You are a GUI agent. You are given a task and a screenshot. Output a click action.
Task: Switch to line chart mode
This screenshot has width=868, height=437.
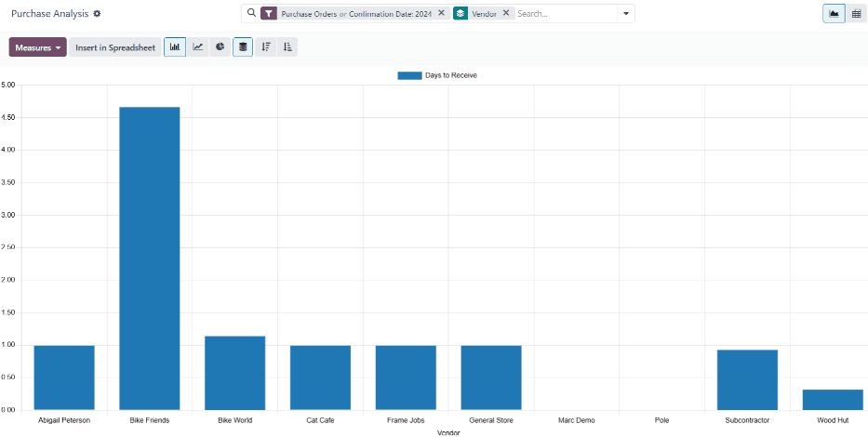pos(197,46)
